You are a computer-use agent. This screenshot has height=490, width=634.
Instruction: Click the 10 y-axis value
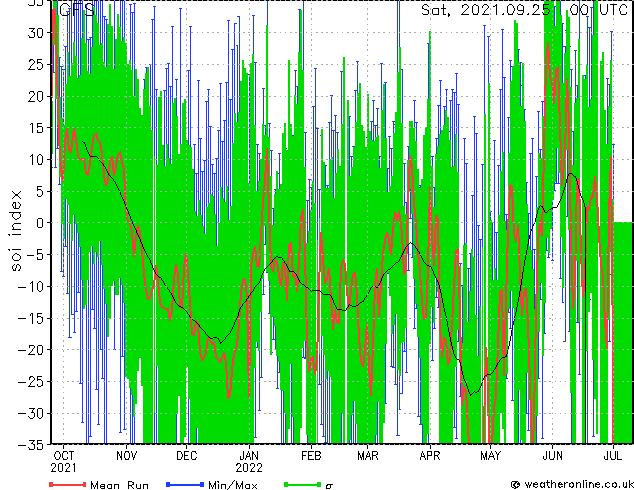35,160
